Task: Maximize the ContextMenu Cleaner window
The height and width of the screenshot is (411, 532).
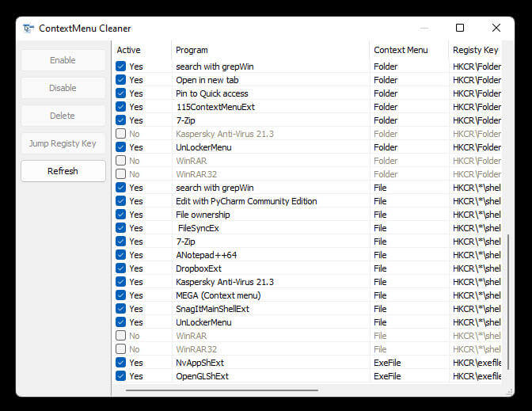Action: pyautogui.click(x=460, y=28)
